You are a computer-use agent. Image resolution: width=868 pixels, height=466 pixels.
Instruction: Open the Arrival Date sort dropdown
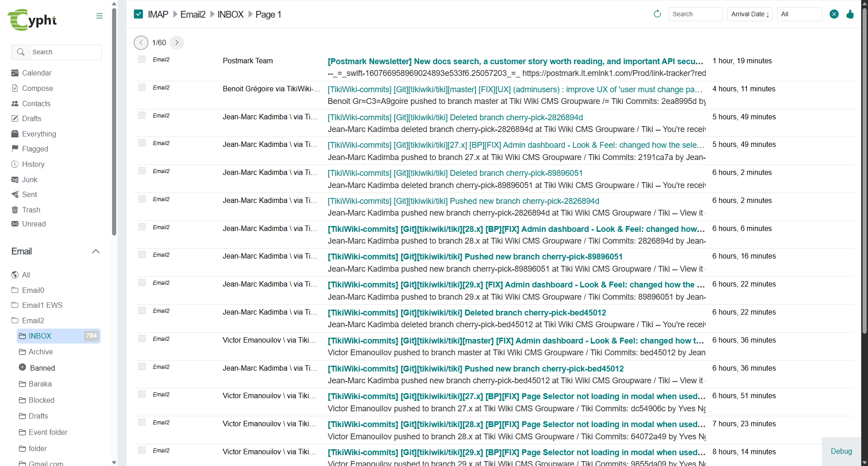pyautogui.click(x=750, y=14)
